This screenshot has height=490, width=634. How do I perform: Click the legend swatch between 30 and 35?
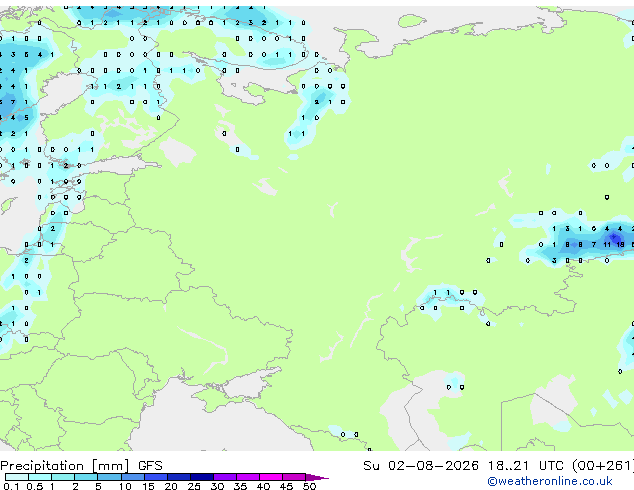coord(225,477)
